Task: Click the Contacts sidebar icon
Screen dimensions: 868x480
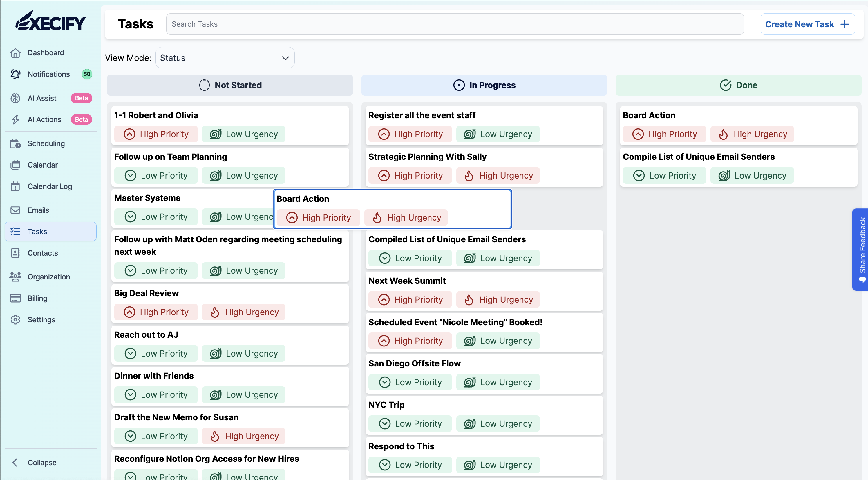Action: [x=16, y=252]
